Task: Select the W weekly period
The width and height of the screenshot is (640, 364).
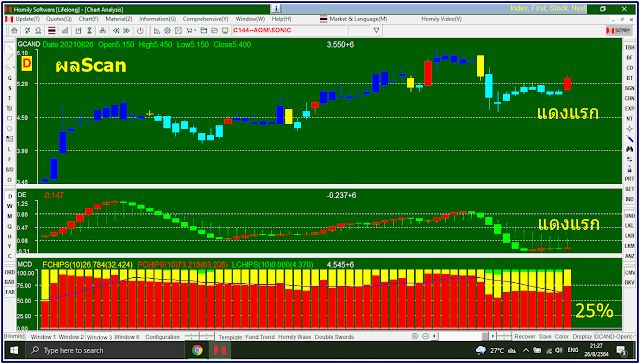Action: (10, 206)
